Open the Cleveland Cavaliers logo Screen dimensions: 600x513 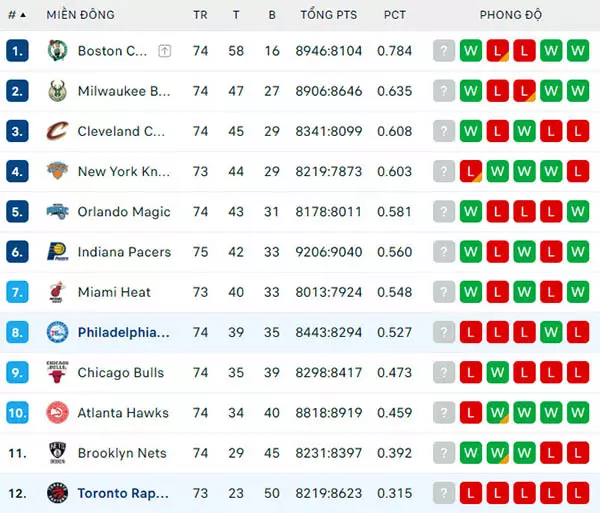[57, 131]
